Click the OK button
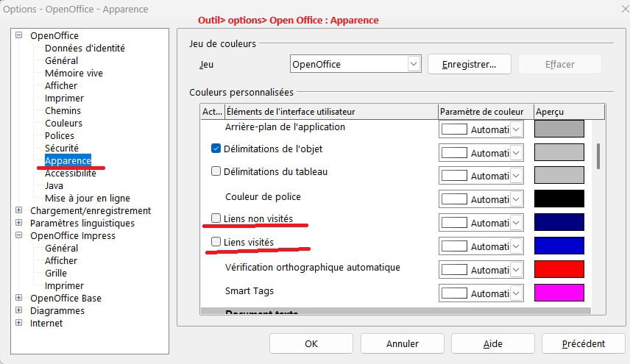 tap(311, 343)
